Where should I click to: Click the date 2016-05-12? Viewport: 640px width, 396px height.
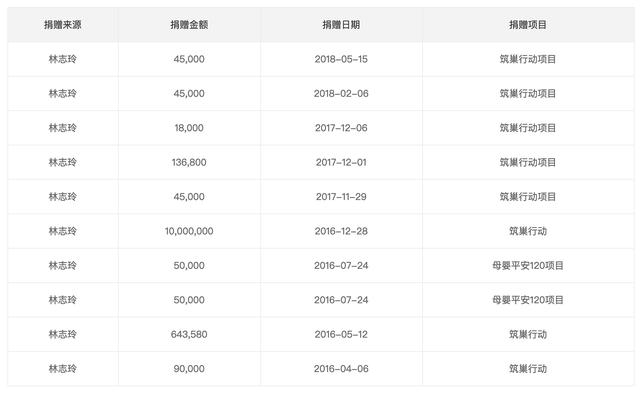(x=341, y=334)
